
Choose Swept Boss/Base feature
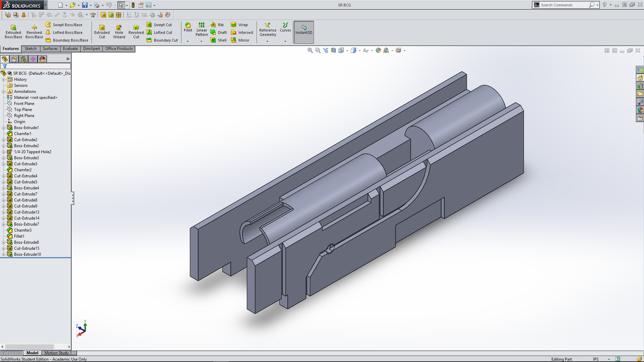coord(64,25)
